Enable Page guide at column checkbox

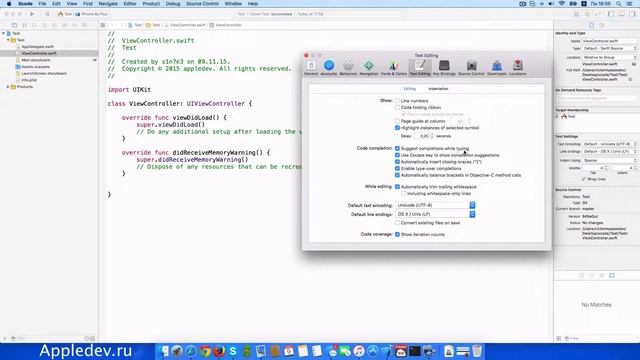(x=397, y=121)
